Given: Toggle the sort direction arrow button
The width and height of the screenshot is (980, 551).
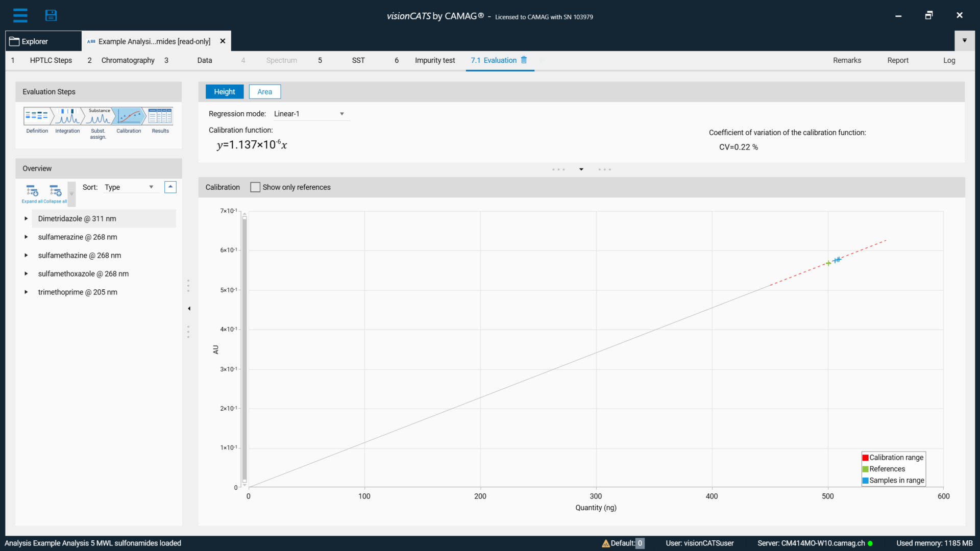Looking at the screenshot, I should pos(170,187).
